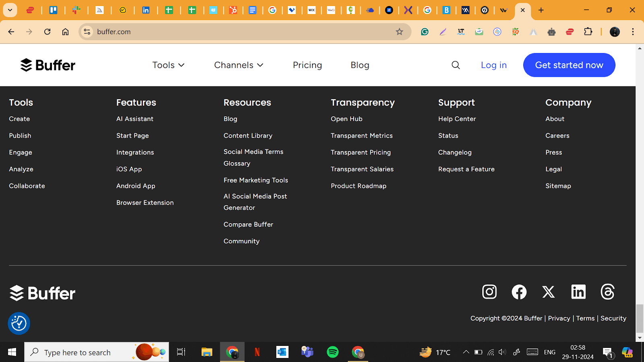This screenshot has width=644, height=362.
Task: Click the search magnifier in the header
Action: pos(456,65)
